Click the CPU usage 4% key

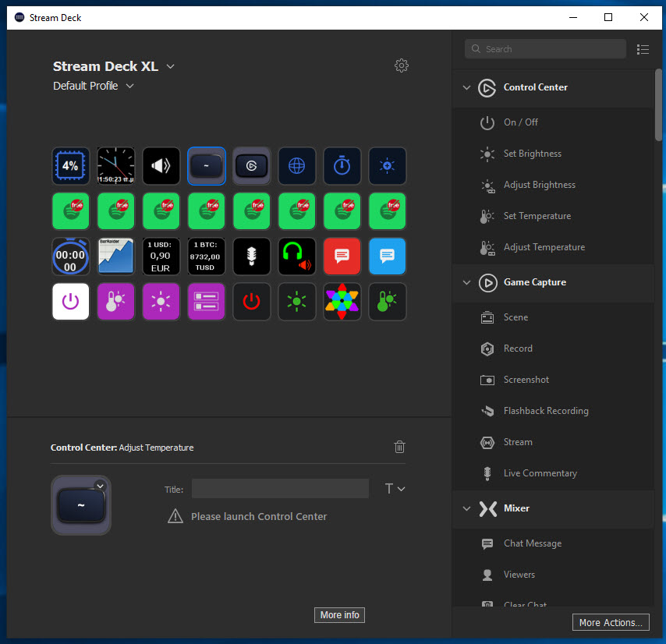tap(70, 165)
